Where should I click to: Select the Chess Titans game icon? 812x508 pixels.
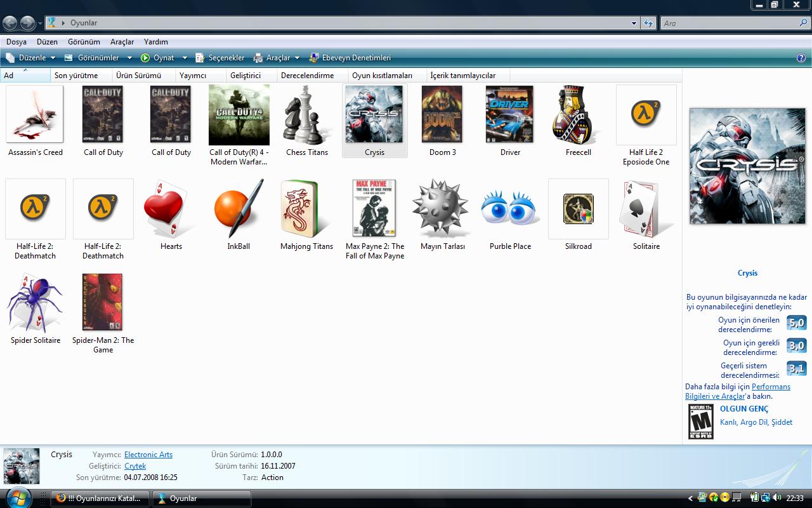307,114
